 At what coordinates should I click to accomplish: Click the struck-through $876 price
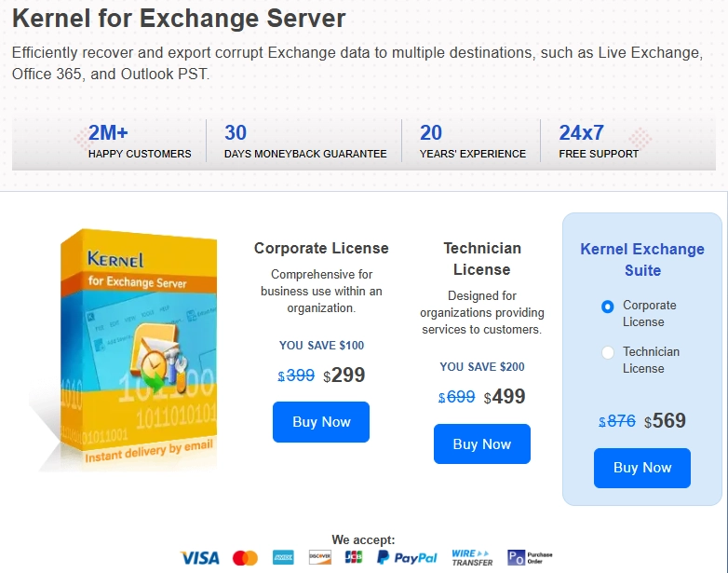point(617,421)
